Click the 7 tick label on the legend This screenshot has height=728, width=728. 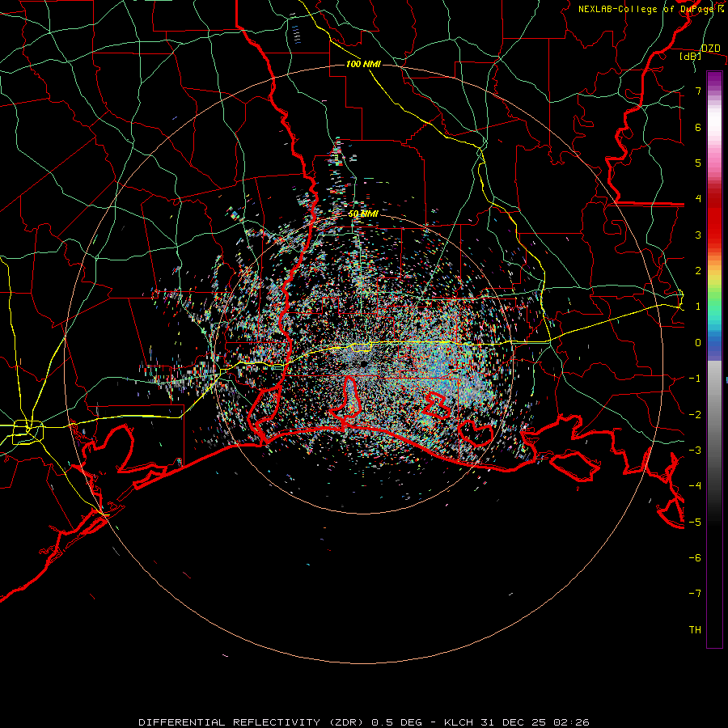(698, 91)
